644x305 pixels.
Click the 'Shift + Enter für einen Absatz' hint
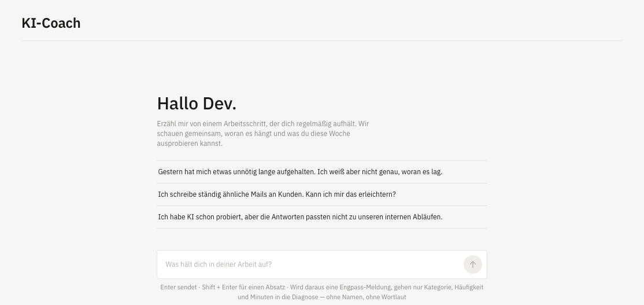click(243, 287)
